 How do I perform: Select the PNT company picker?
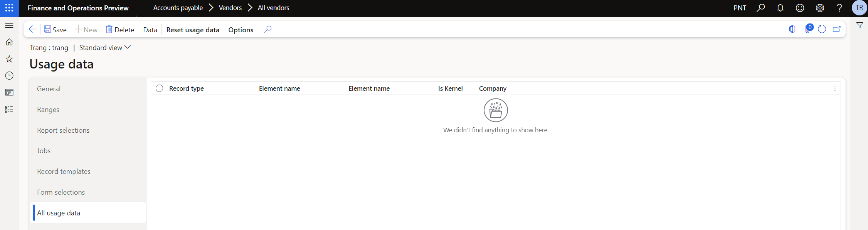click(740, 8)
